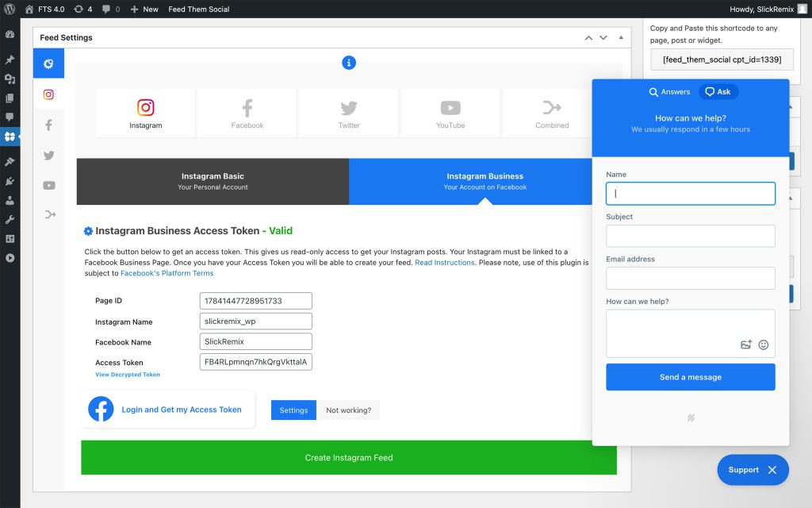Open the Appearance admin menu icon

click(x=10, y=162)
